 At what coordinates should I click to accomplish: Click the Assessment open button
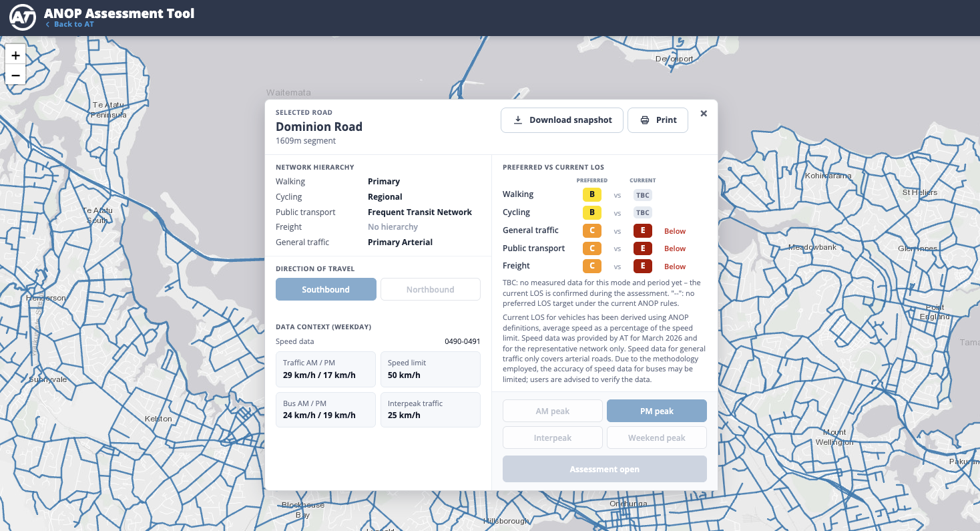(605, 469)
